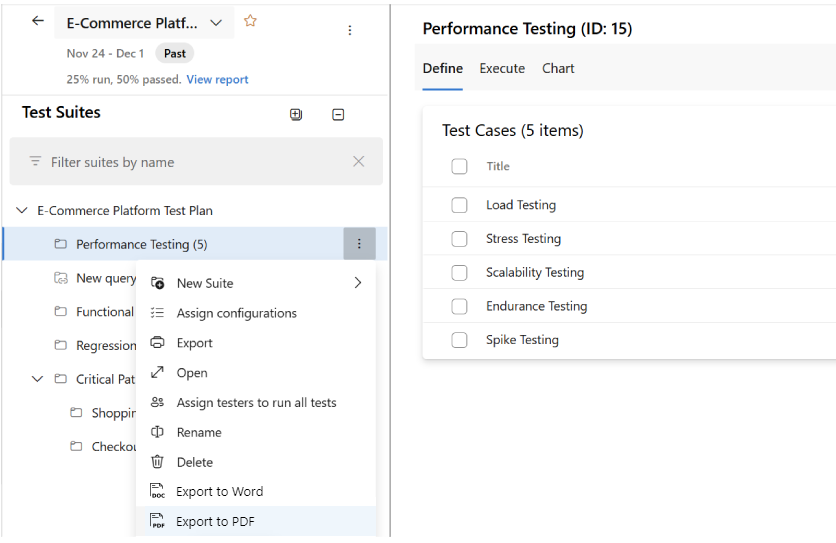Open the View report link
Screen dimensions: 836x543
pyautogui.click(x=217, y=79)
